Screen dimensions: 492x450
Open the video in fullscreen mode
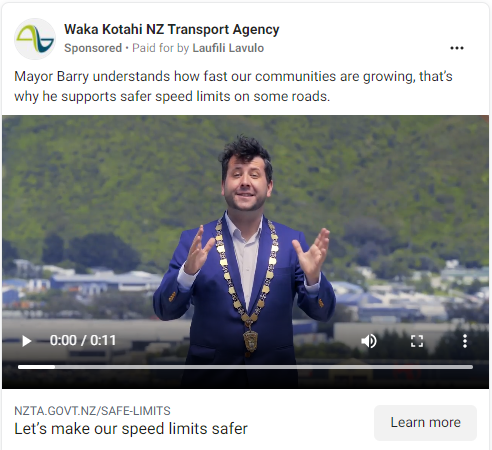coord(417,341)
